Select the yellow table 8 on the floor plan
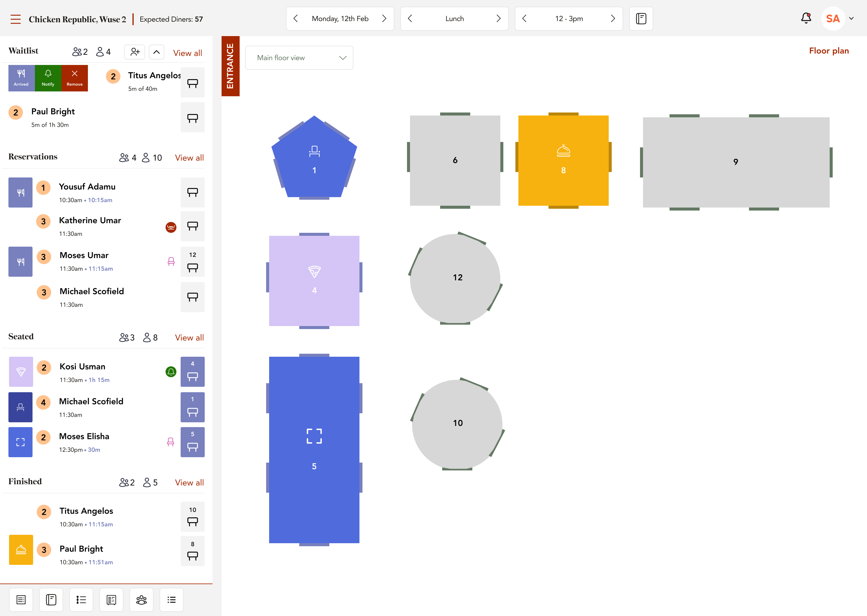This screenshot has height=616, width=867. tap(563, 160)
